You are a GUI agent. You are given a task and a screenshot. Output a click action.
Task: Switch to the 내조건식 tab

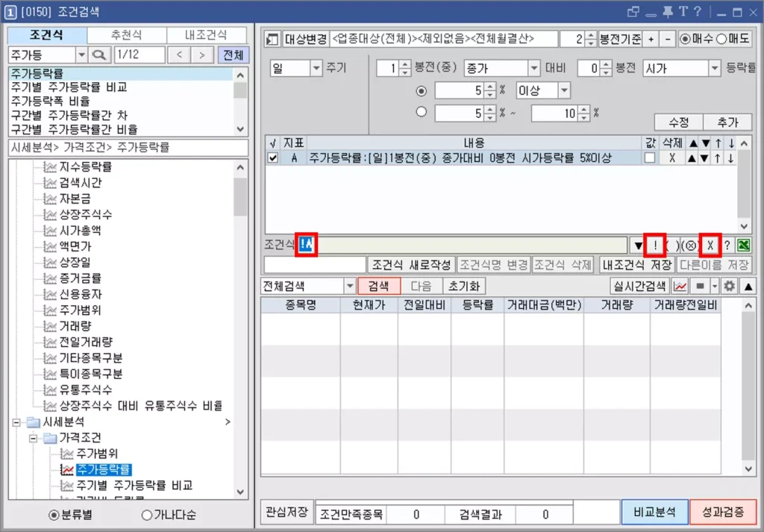[x=207, y=35]
